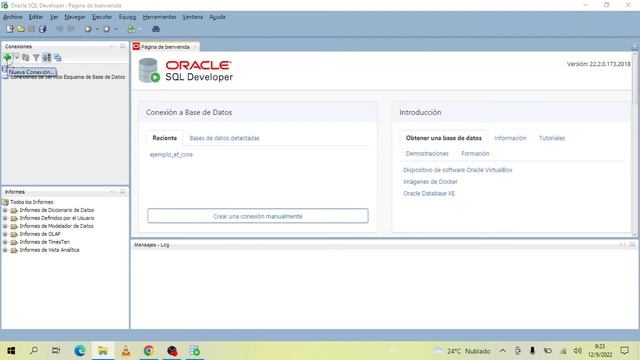Minimize the Mensajes - Log panel
The height and width of the screenshot is (360, 640).
[x=622, y=244]
